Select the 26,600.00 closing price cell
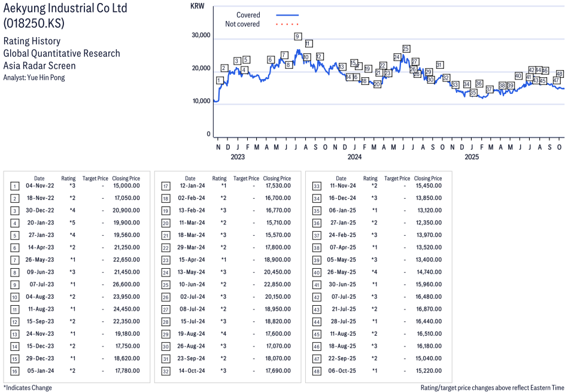This screenshot has width=571, height=392. coord(126,284)
